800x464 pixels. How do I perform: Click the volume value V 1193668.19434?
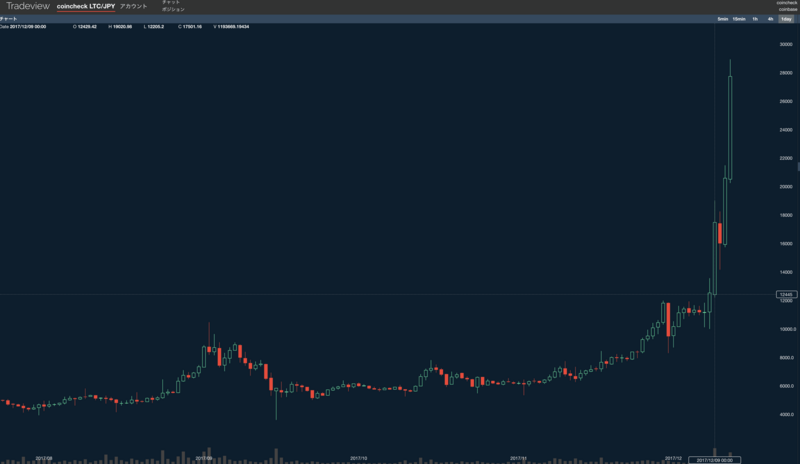[231, 27]
